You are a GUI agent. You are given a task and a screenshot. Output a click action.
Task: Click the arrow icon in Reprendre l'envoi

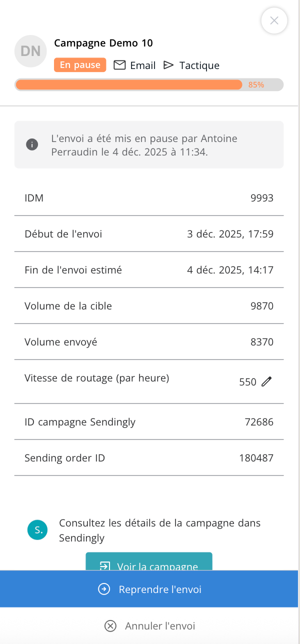pyautogui.click(x=104, y=589)
